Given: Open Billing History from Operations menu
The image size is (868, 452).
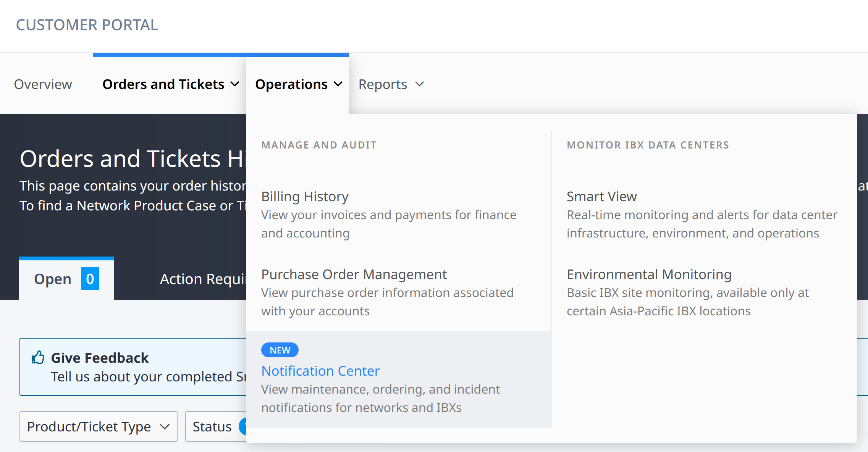Looking at the screenshot, I should (305, 197).
